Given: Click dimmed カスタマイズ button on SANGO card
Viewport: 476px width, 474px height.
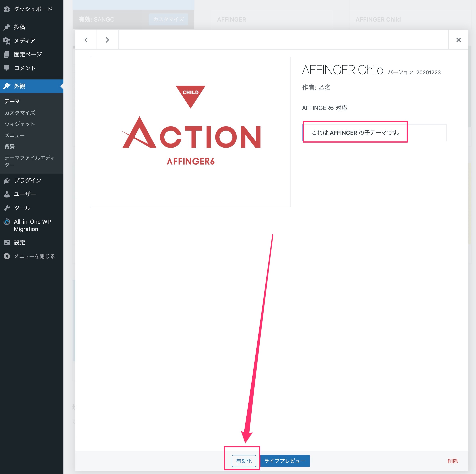Looking at the screenshot, I should (x=169, y=19).
